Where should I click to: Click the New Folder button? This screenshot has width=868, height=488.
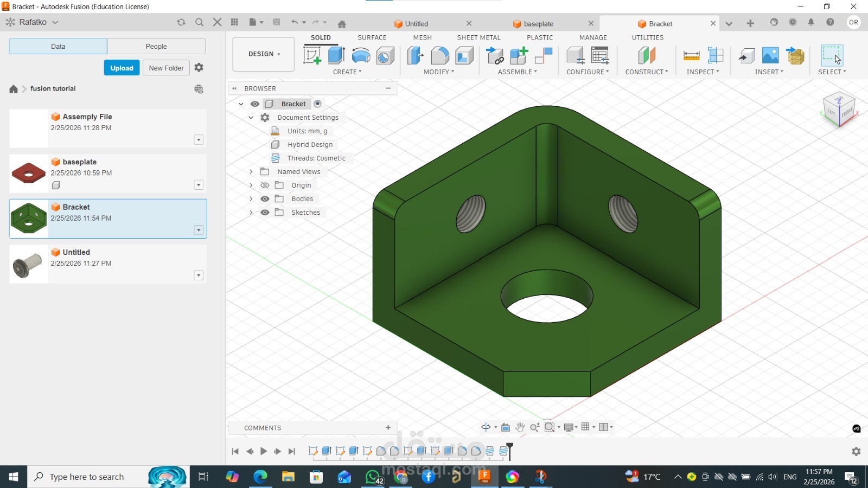coord(166,68)
